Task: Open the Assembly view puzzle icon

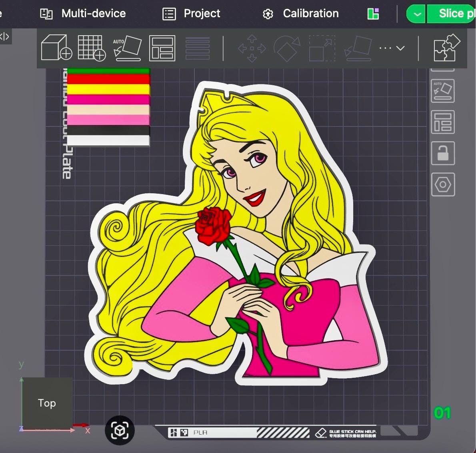Action: pyautogui.click(x=447, y=48)
